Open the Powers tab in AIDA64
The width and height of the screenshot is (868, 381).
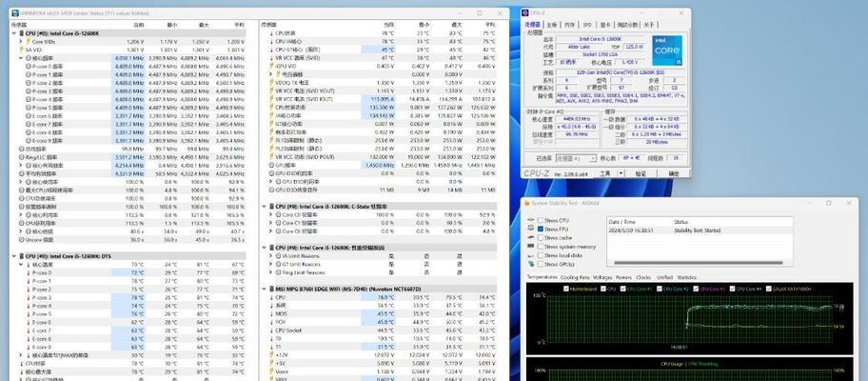click(x=624, y=277)
